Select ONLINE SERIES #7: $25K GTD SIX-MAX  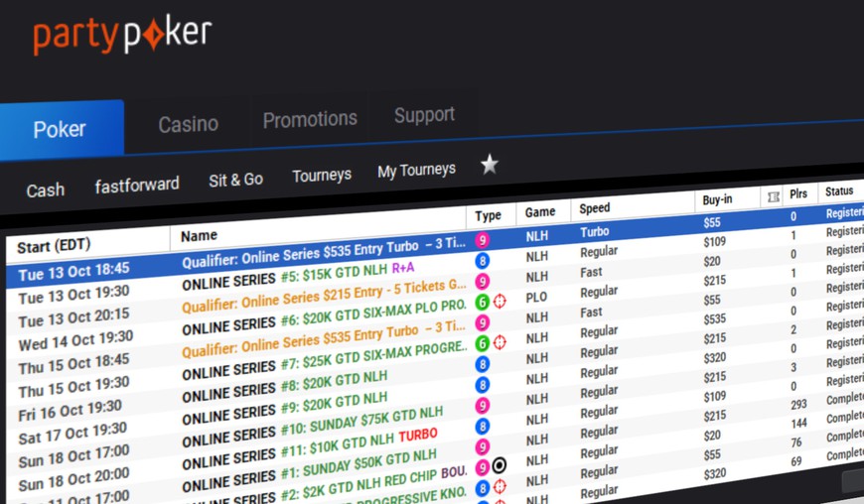click(x=324, y=362)
